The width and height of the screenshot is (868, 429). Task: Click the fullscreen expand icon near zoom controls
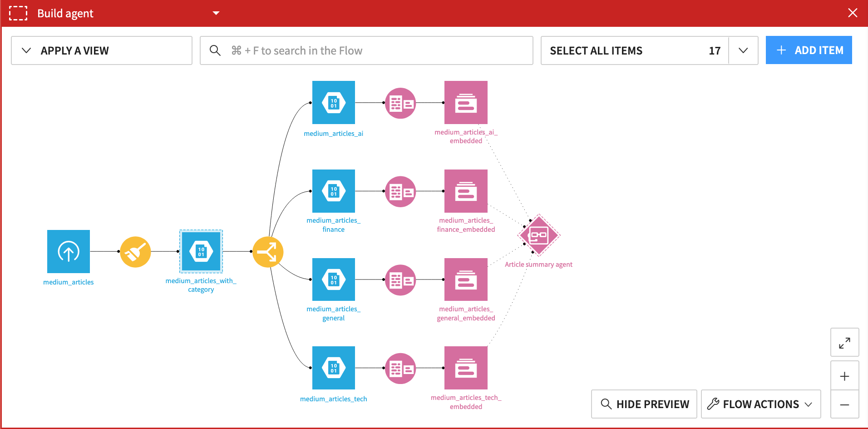click(x=845, y=342)
